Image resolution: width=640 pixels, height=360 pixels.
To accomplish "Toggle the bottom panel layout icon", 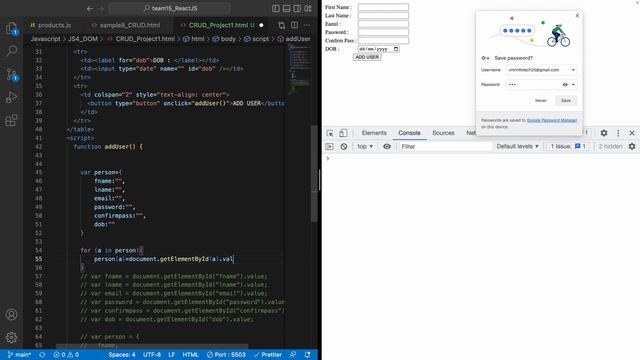I will coord(287,8).
